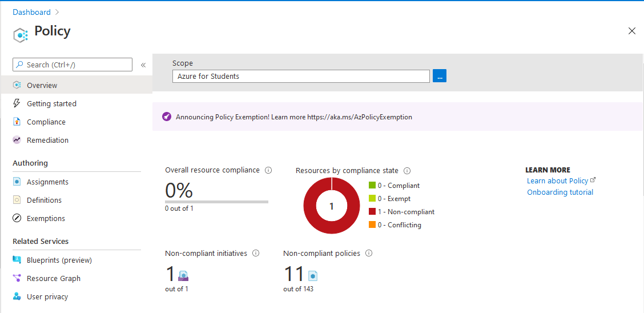
Task: Click the non-compliant policies count 11
Action: pos(294,274)
